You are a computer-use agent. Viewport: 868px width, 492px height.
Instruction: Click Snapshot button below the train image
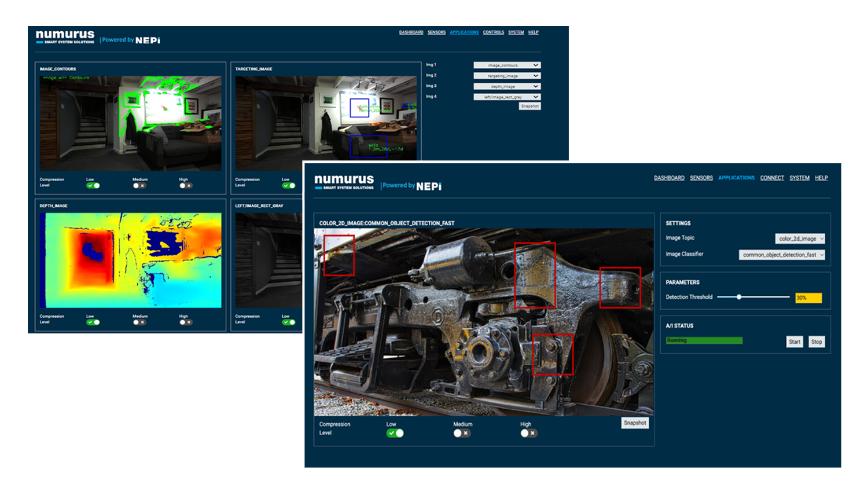(x=635, y=423)
